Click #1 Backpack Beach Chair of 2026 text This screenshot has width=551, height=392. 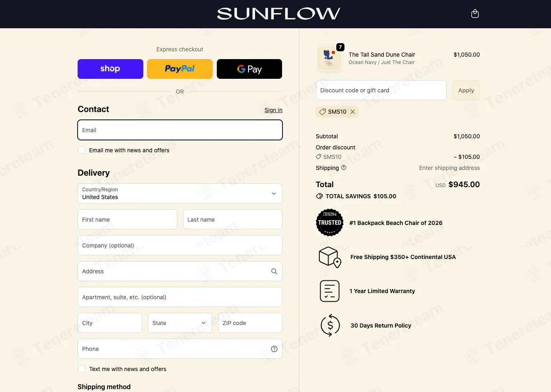click(396, 223)
